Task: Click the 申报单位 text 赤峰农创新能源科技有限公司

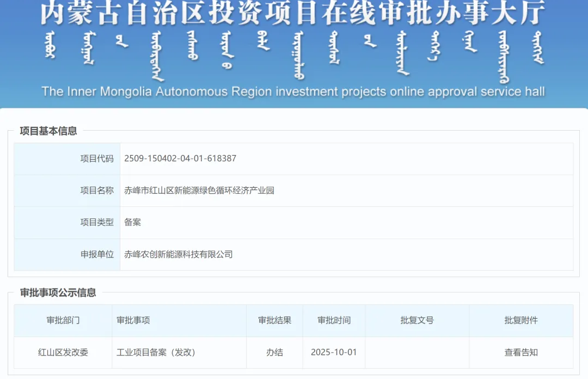Action: coord(179,254)
